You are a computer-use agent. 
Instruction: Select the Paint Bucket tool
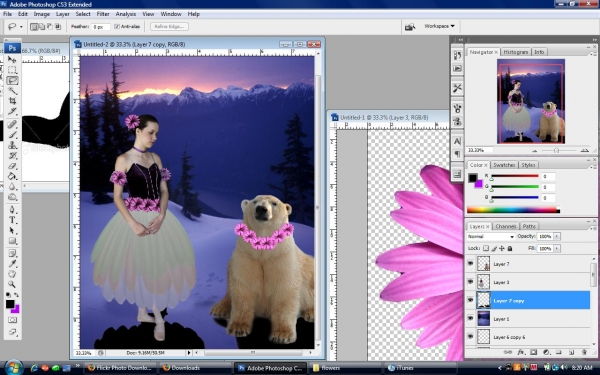(x=12, y=176)
